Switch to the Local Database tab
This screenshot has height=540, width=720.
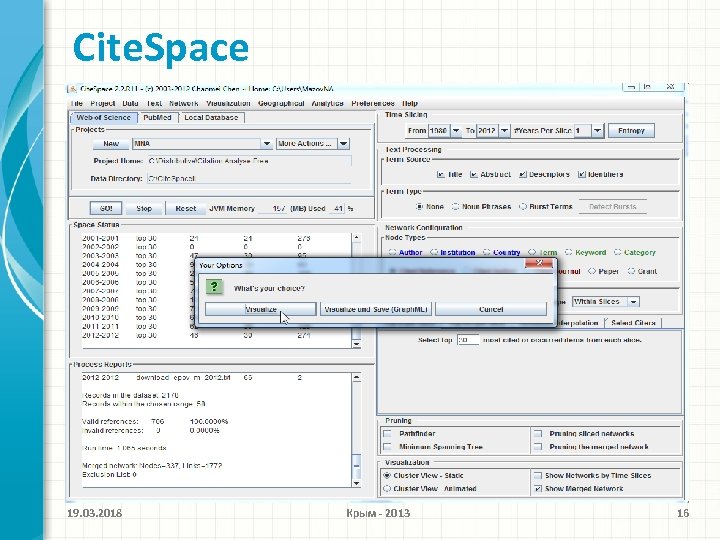click(x=211, y=118)
